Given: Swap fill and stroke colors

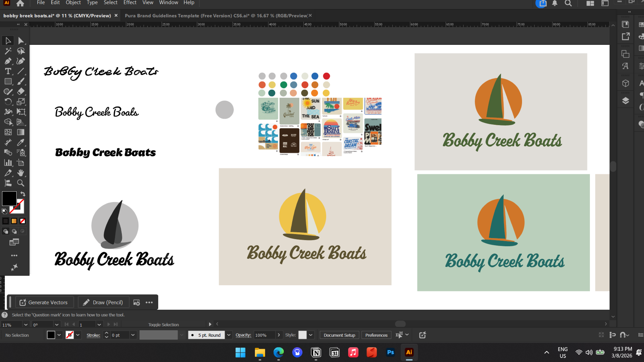Looking at the screenshot, I should (x=23, y=194).
